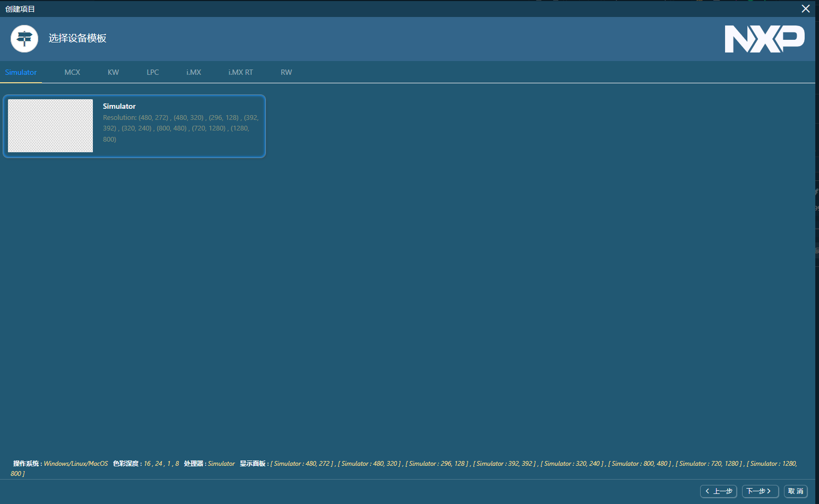Close the 创建项目 dialog

point(806,8)
